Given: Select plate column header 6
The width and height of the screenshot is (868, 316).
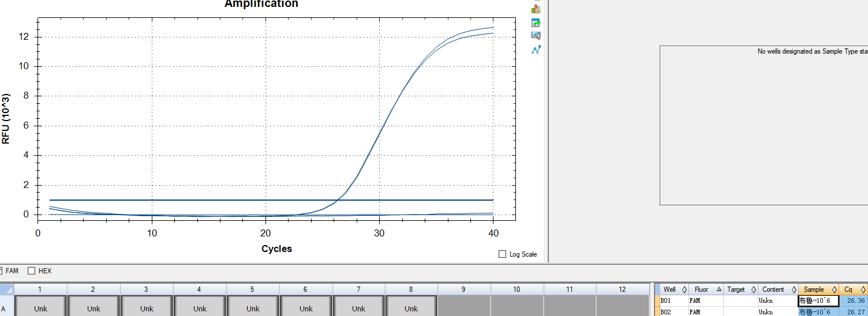Looking at the screenshot, I should 305,289.
